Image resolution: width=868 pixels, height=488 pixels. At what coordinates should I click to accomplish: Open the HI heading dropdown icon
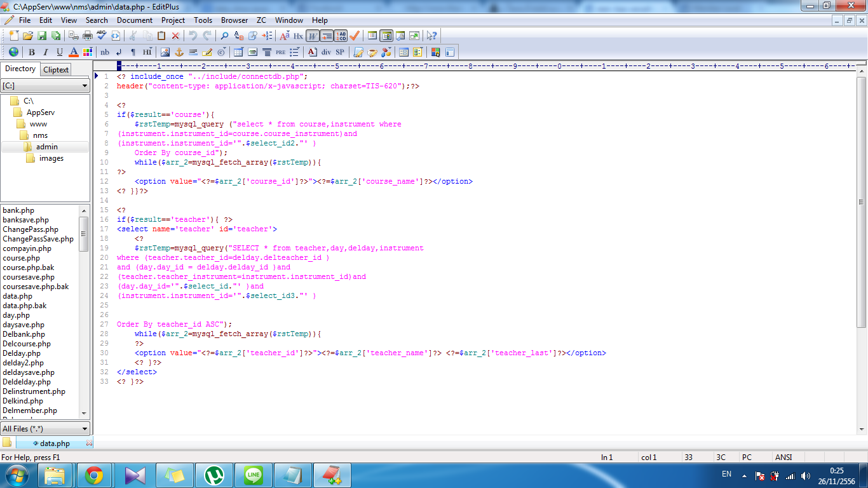click(147, 52)
